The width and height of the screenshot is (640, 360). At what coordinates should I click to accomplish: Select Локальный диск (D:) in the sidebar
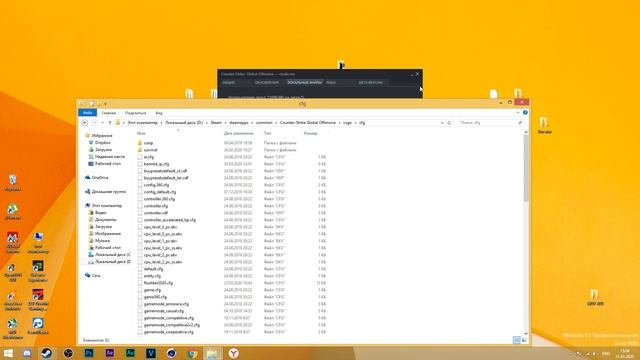pos(109,262)
